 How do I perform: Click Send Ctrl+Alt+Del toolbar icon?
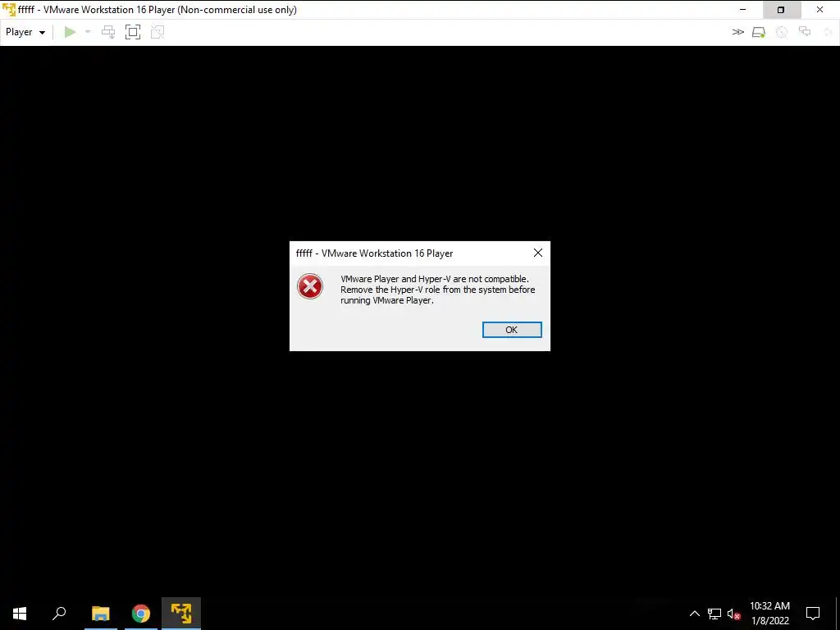pyautogui.click(x=108, y=32)
